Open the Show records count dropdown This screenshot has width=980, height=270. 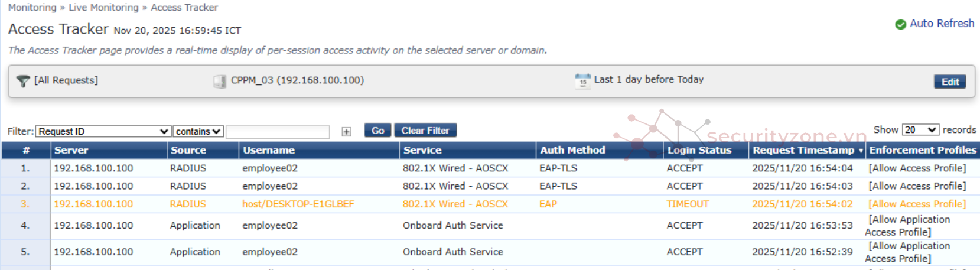[x=920, y=130]
